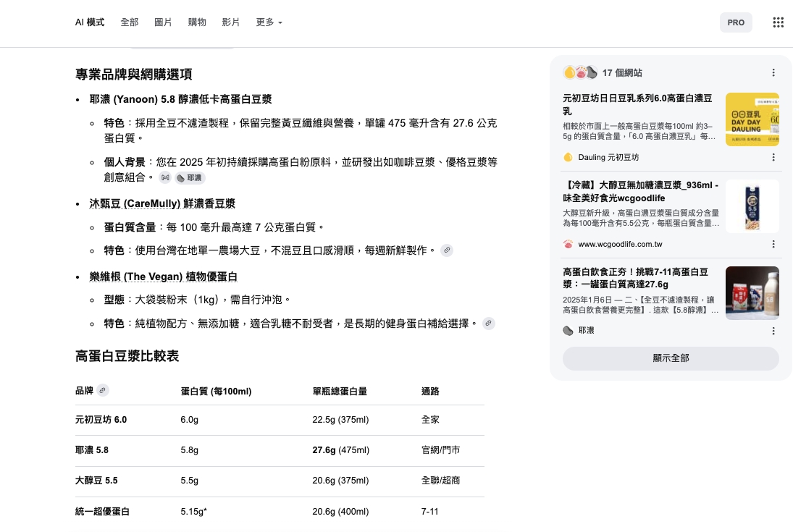Select Dauling 元初豆坊 site icon
The height and width of the screenshot is (532, 793).
(568, 157)
